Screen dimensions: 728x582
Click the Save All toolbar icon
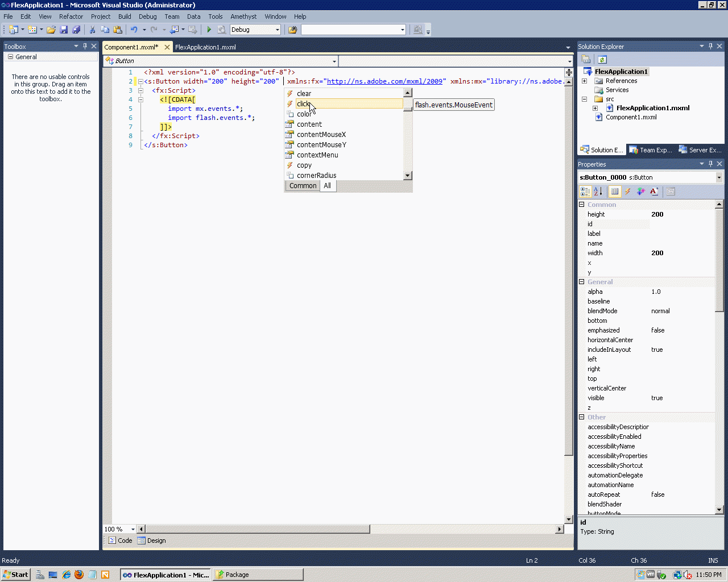pos(76,30)
